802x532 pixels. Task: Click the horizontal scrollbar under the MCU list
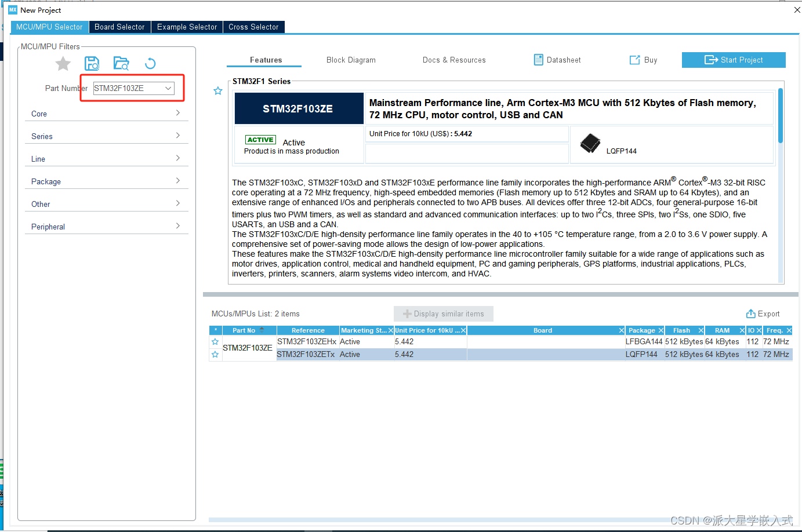point(499,520)
